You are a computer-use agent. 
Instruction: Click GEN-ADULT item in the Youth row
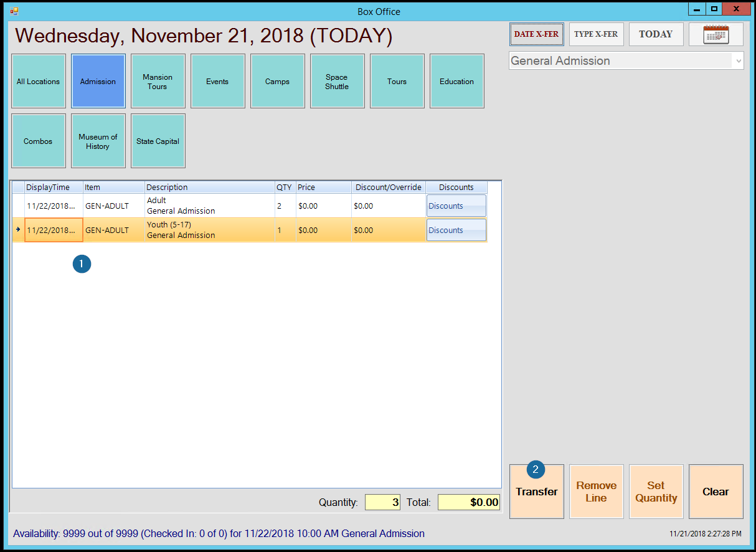pyautogui.click(x=114, y=230)
